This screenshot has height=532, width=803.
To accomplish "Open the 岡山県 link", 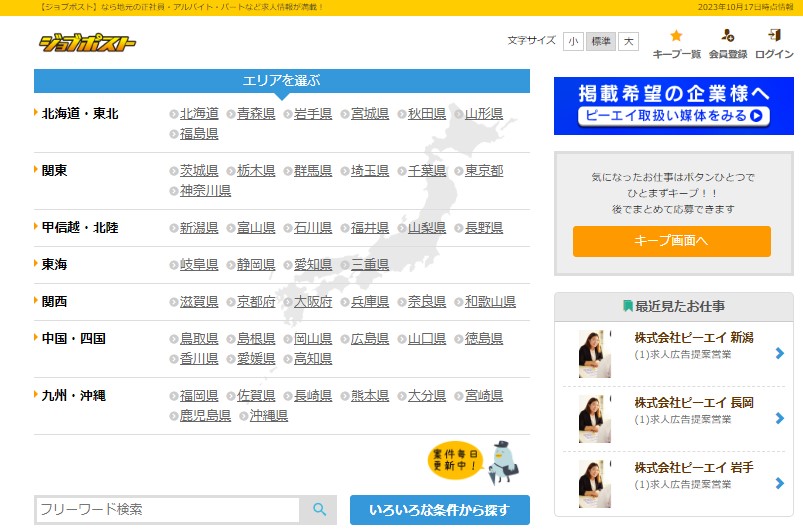I will click(313, 338).
